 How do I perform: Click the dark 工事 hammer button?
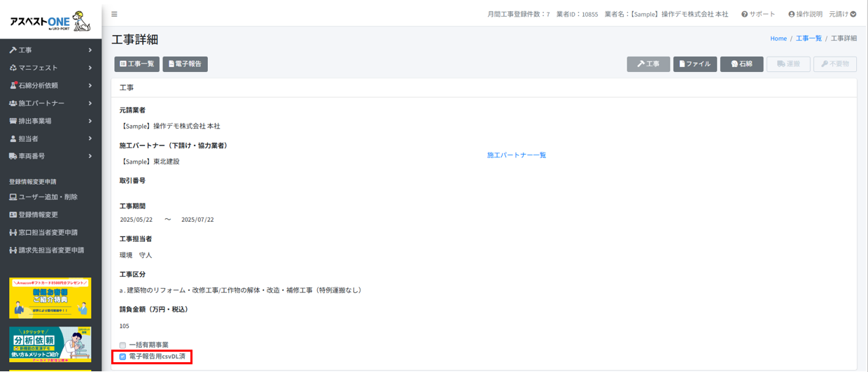648,64
